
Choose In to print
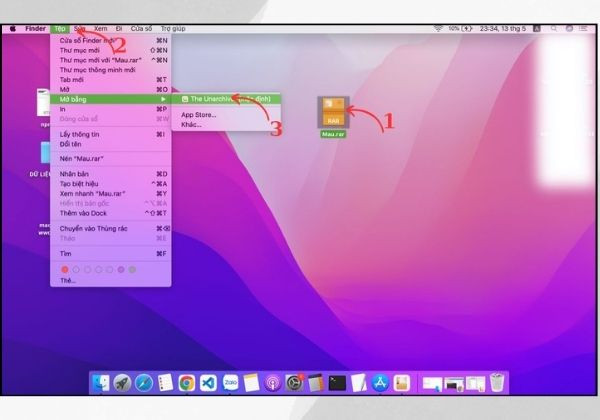coord(111,109)
